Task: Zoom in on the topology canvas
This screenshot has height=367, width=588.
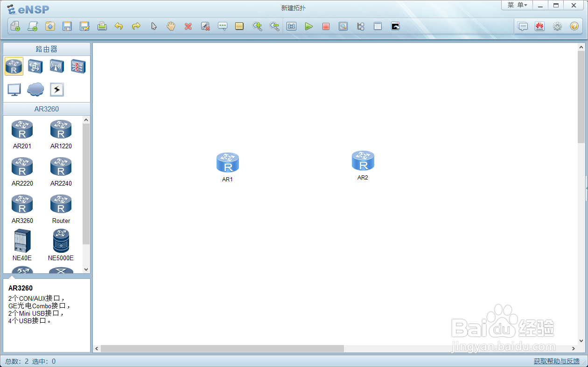Action: 257,27
